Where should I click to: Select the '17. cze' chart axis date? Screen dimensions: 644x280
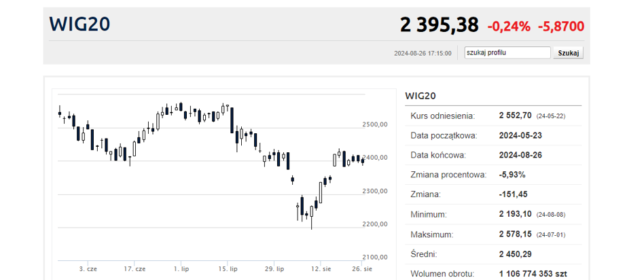coord(135,269)
